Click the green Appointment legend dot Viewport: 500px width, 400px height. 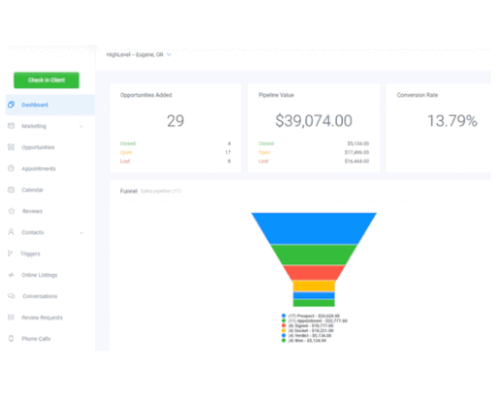[x=284, y=320]
